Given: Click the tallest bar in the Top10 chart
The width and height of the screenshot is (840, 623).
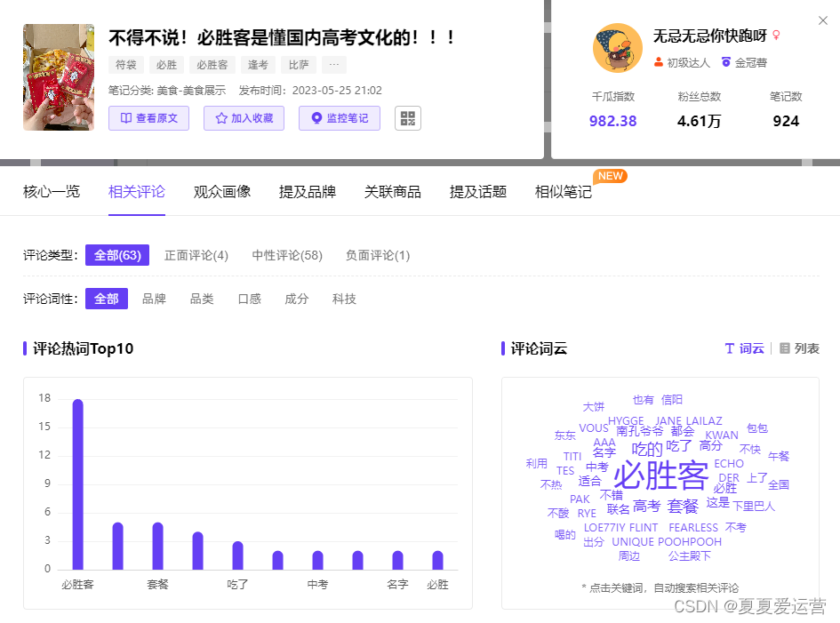Looking at the screenshot, I should pyautogui.click(x=77, y=484).
